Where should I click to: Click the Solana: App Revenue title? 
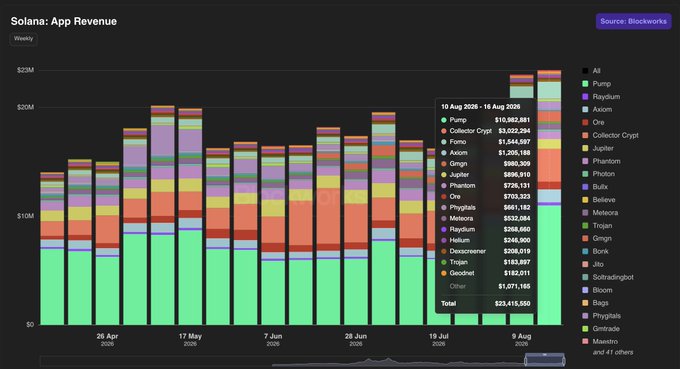click(64, 21)
